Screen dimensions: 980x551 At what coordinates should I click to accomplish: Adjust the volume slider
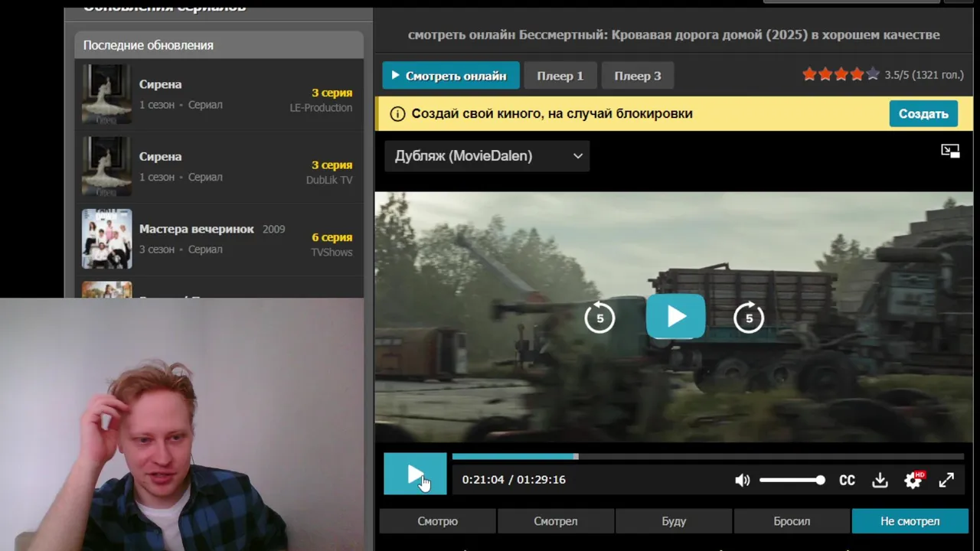792,480
